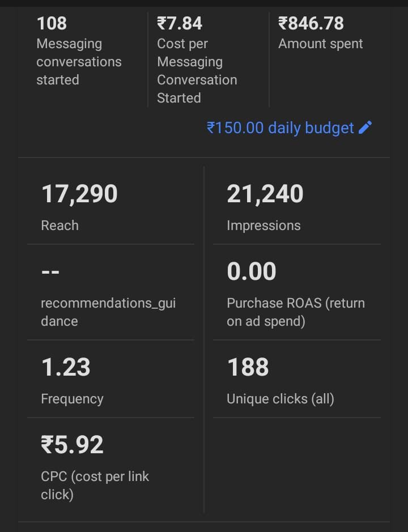Tap the Unique clicks (all) label

click(280, 399)
